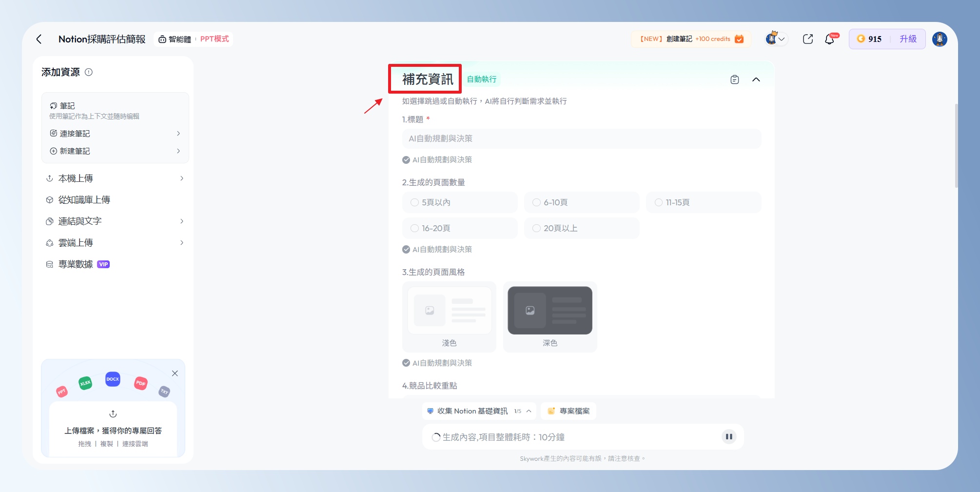Screen dimensions: 980x492
Task: Switch to PPT模式
Action: click(215, 39)
